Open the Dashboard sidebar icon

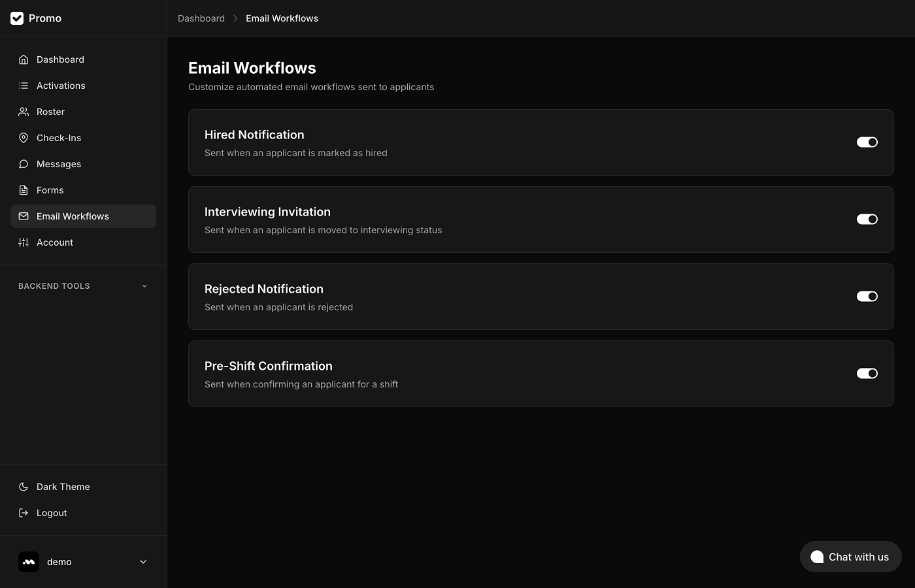pos(24,59)
